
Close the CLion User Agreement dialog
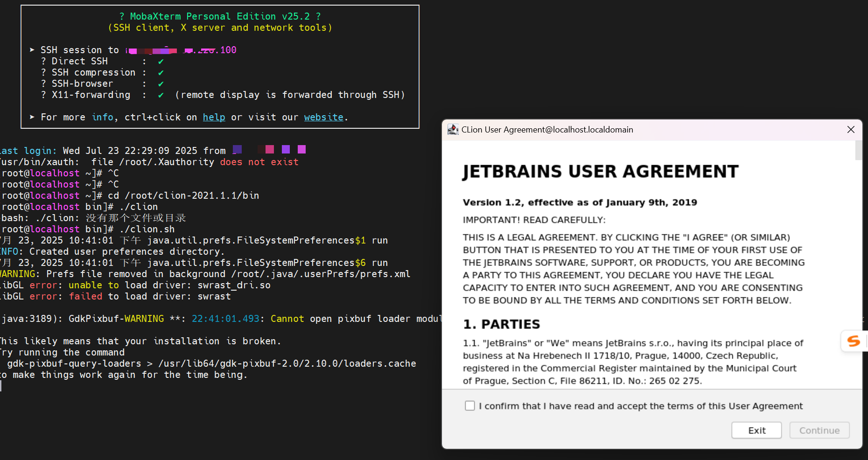click(x=851, y=130)
